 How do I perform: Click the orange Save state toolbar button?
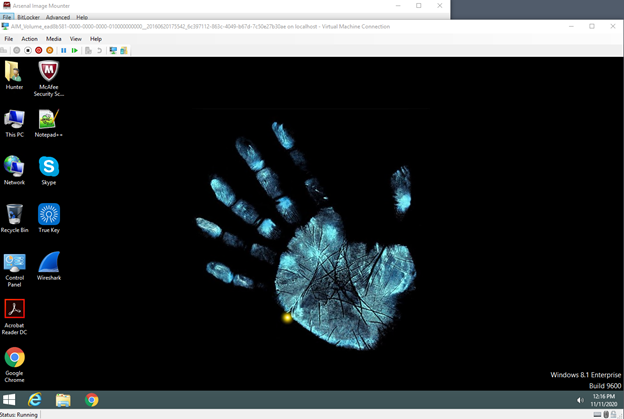50,51
